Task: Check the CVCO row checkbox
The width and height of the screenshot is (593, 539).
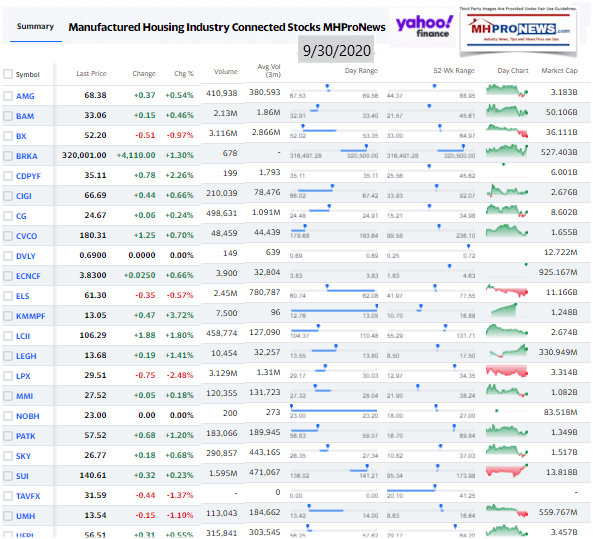Action: pos(8,236)
